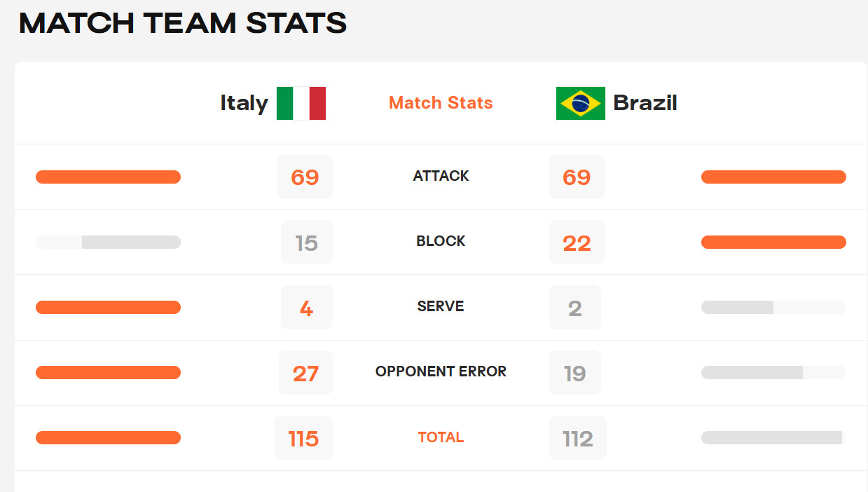The width and height of the screenshot is (868, 492).
Task: Click Brazil's opponent error progress bar
Action: (x=773, y=372)
